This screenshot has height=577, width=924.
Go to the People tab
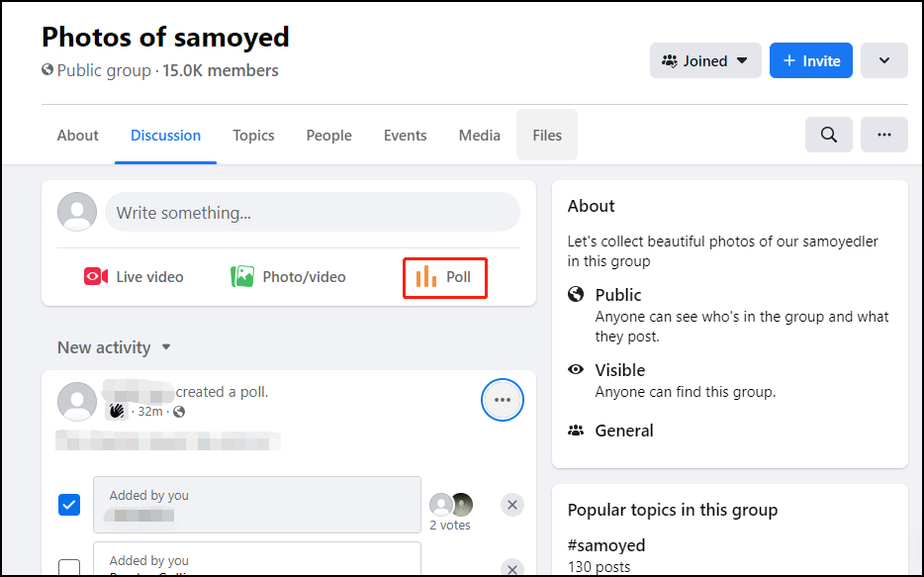pyautogui.click(x=328, y=135)
